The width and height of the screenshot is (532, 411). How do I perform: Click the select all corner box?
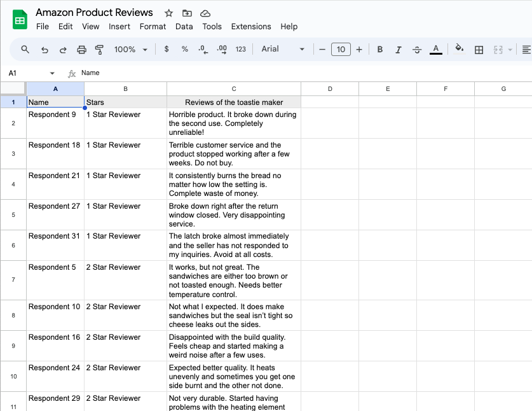(13, 88)
